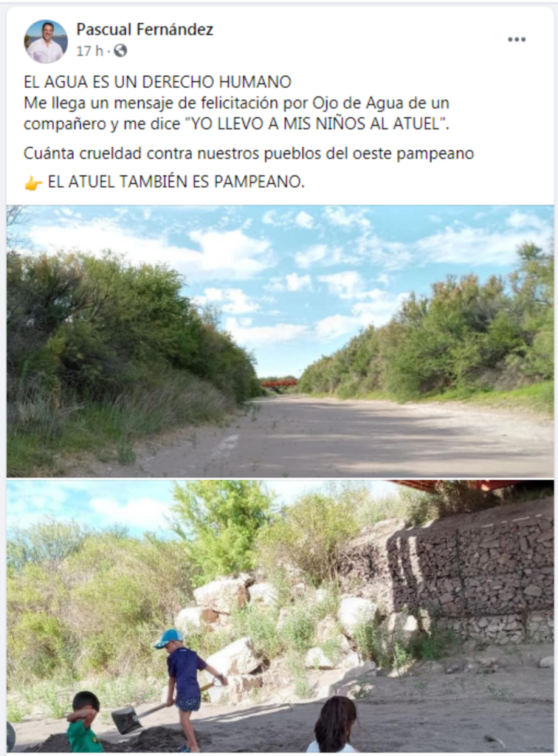
Task: Open the photo of children digging
Action: (280, 616)
